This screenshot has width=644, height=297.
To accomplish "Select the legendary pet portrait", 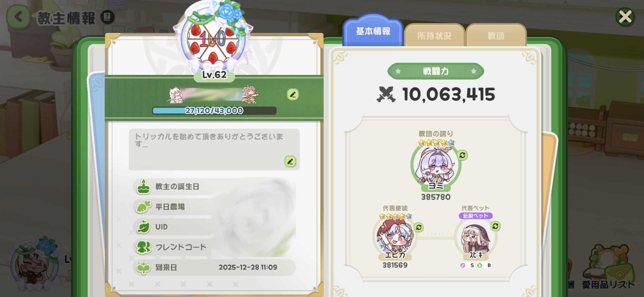I will click(476, 238).
